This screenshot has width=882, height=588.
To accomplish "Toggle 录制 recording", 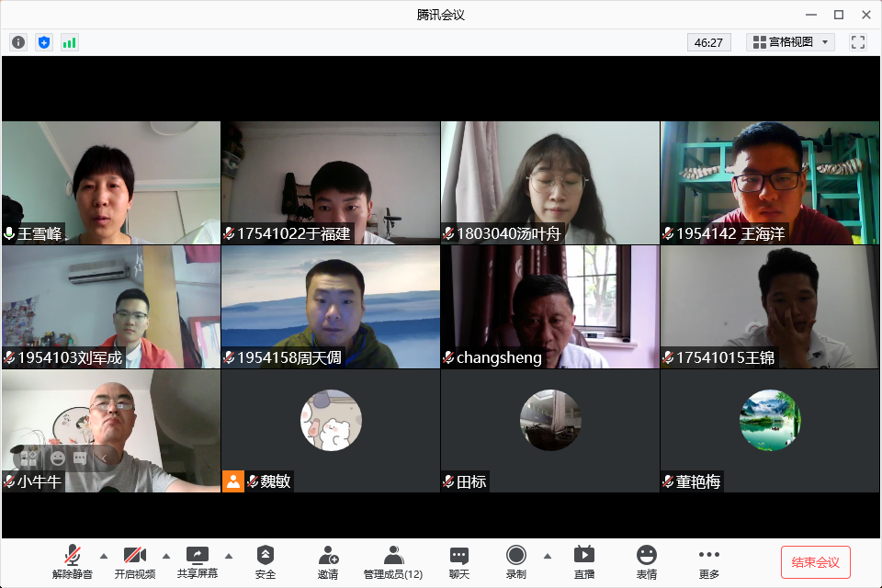I will pyautogui.click(x=516, y=561).
